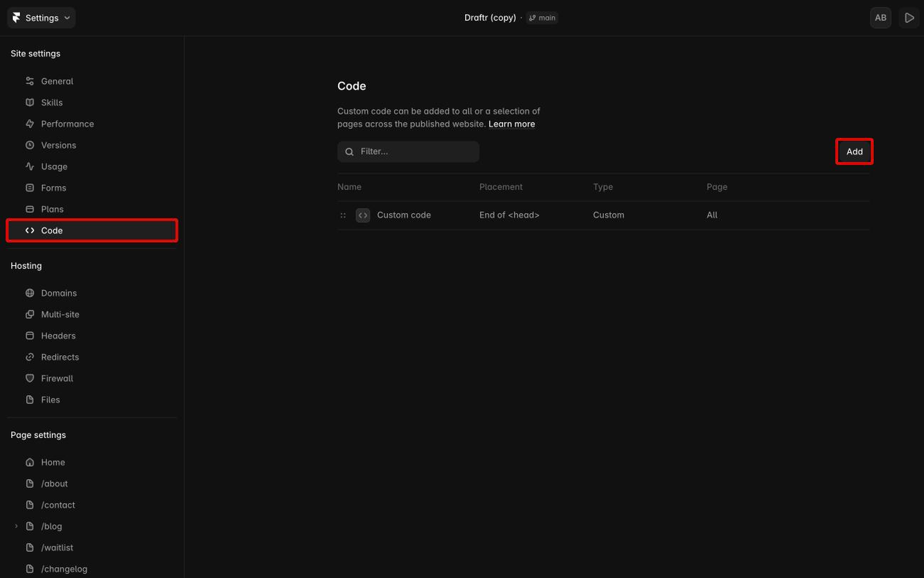Open General site settings

(x=92, y=82)
